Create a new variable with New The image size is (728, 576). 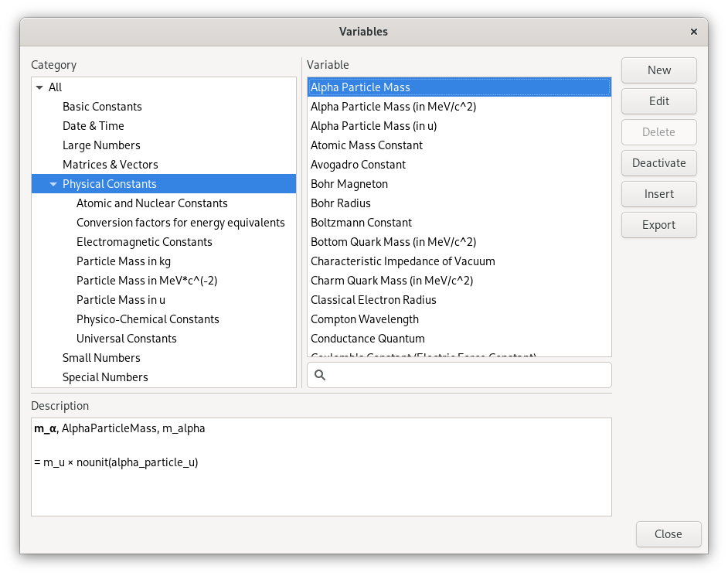[658, 70]
